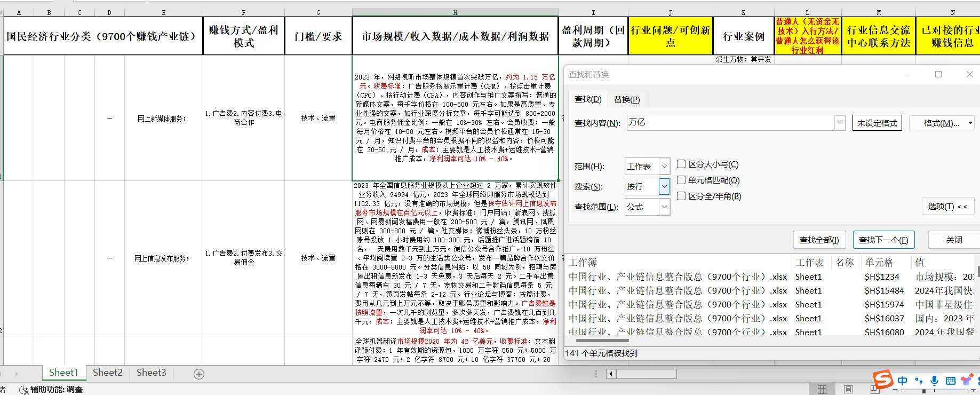This screenshot has width=980, height=395.
Task: Click the Sogou microphone voice input icon
Action: [934, 381]
